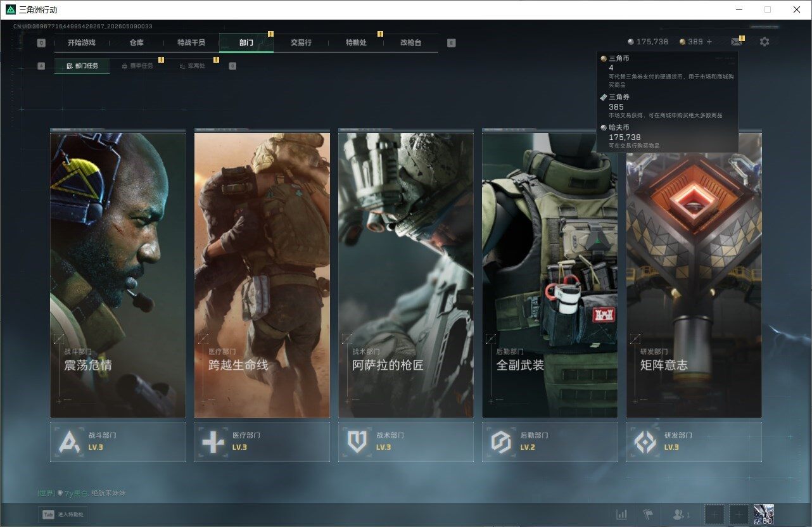The image size is (812, 527).
Task: Click the 三角币 coin icon in tooltip
Action: click(604, 58)
